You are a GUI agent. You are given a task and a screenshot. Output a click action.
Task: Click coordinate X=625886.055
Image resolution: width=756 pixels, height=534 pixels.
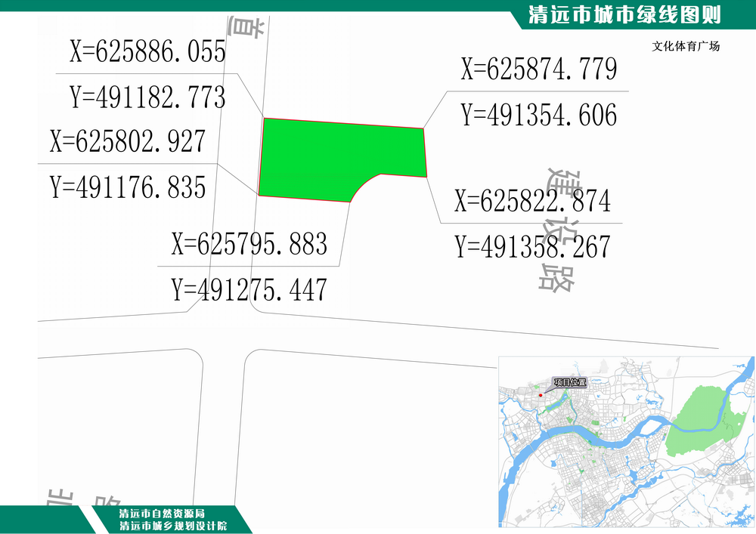[147, 51]
